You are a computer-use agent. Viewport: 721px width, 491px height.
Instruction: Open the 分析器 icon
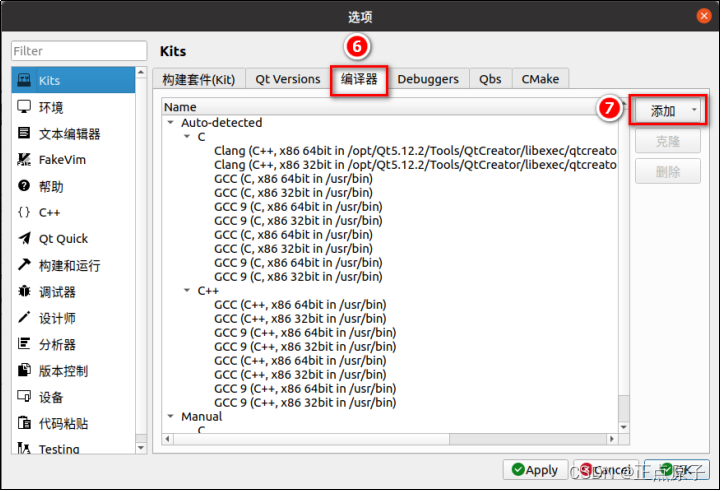[24, 343]
